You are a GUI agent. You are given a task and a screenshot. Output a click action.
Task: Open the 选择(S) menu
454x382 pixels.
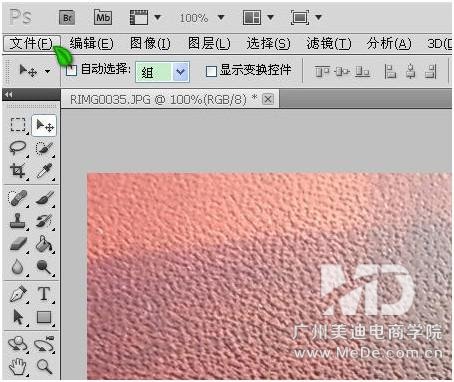pos(268,44)
